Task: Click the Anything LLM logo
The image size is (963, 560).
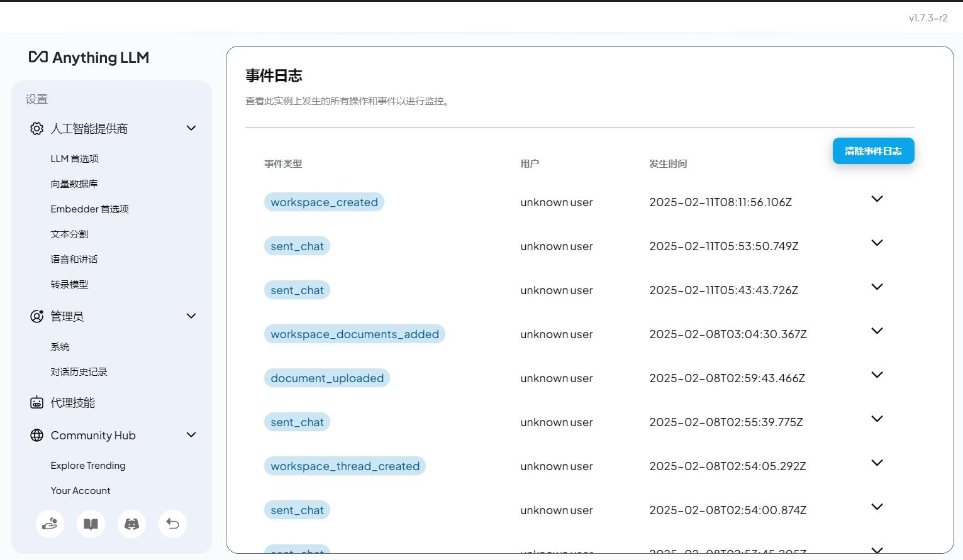Action: pos(89,57)
